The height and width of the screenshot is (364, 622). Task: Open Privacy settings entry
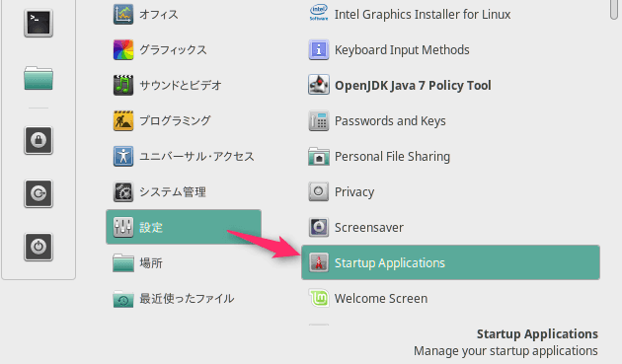450,191
